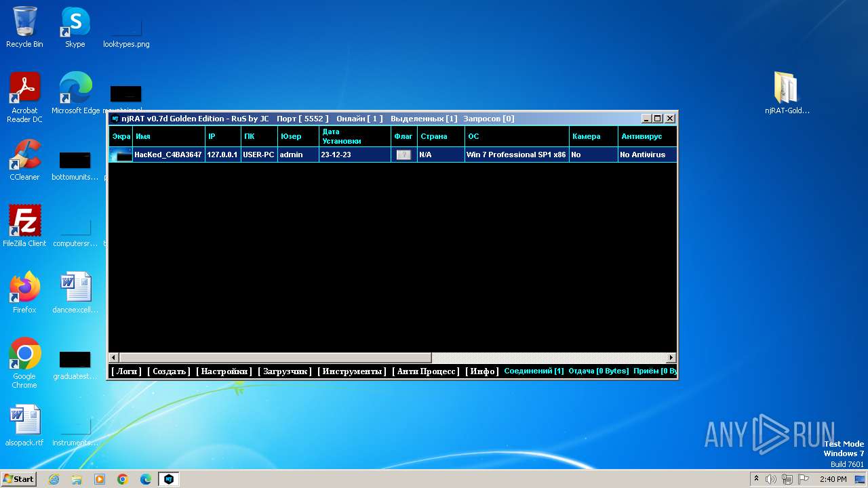Click the Экра column header
The image size is (868, 488).
tap(121, 136)
